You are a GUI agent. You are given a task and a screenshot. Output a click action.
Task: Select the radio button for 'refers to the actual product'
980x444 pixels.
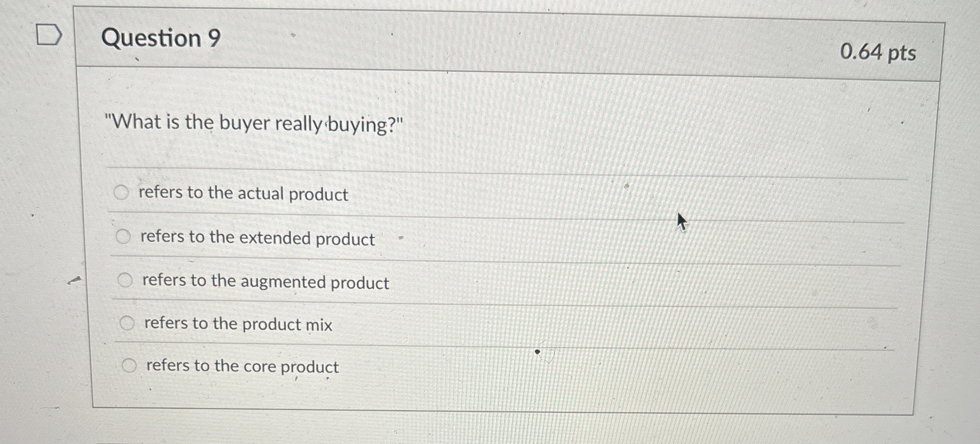121,193
